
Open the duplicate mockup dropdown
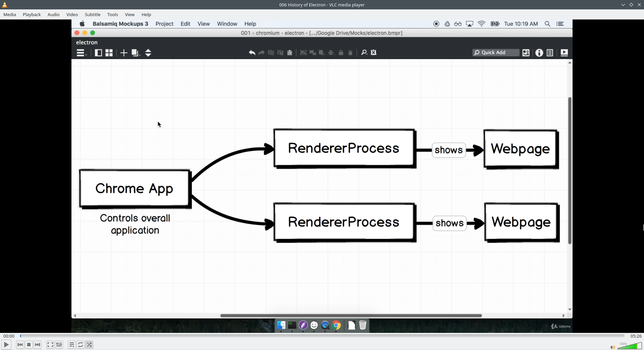pos(136,53)
